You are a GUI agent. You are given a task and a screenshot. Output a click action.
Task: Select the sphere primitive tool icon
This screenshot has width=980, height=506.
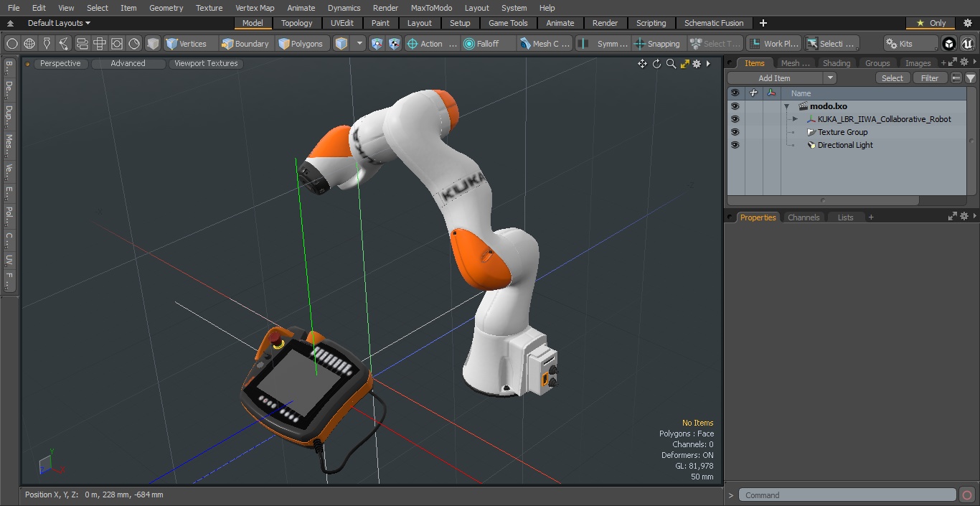[11, 44]
